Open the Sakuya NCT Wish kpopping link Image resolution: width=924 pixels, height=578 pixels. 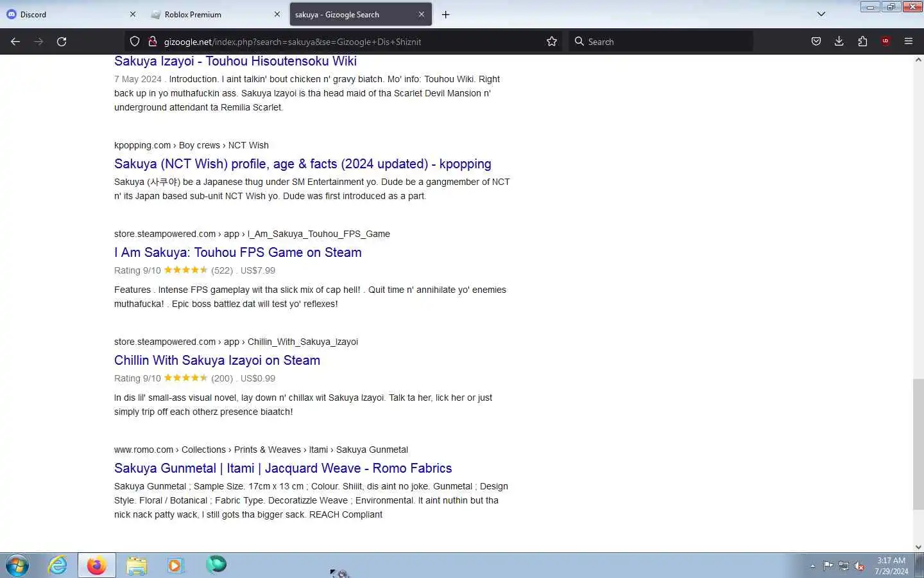(x=303, y=164)
